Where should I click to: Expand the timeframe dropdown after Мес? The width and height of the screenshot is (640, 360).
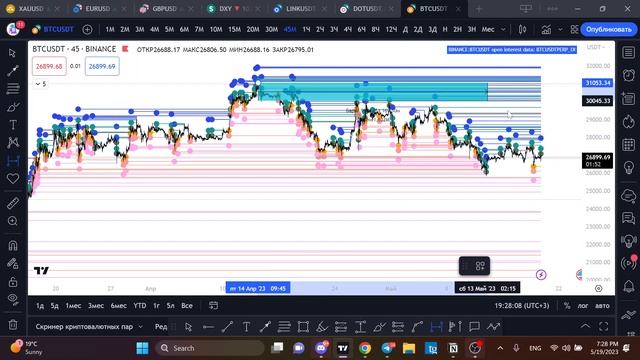(503, 29)
